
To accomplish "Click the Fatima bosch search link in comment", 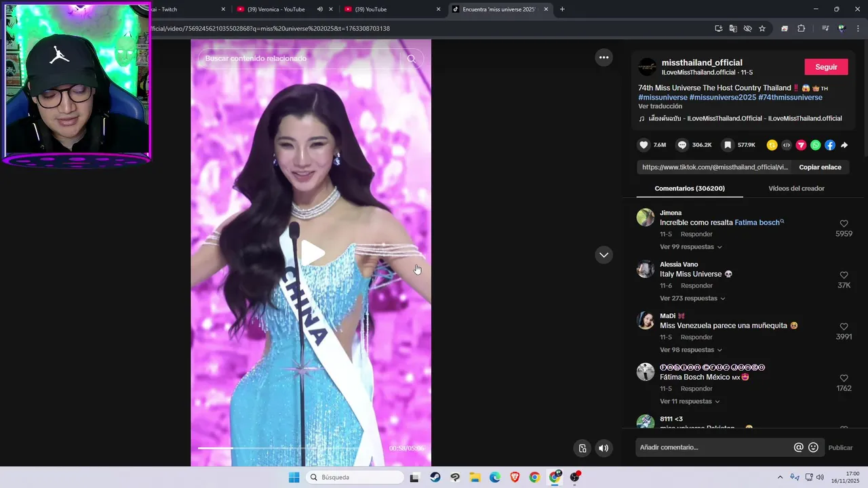I will (759, 223).
